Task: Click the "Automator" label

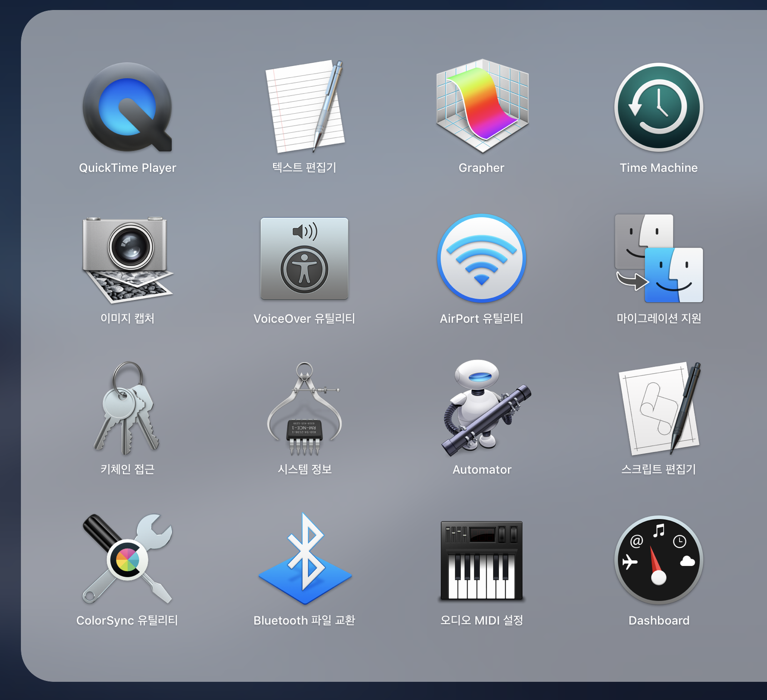Action: 482,470
